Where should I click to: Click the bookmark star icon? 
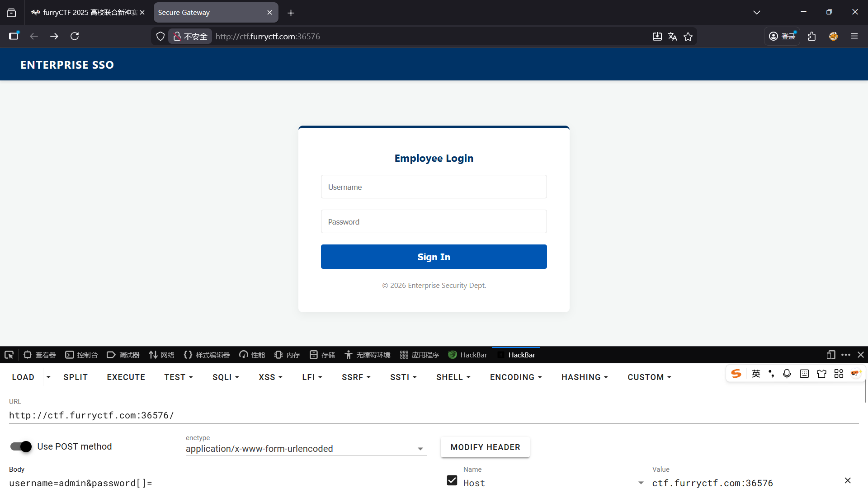[688, 37]
